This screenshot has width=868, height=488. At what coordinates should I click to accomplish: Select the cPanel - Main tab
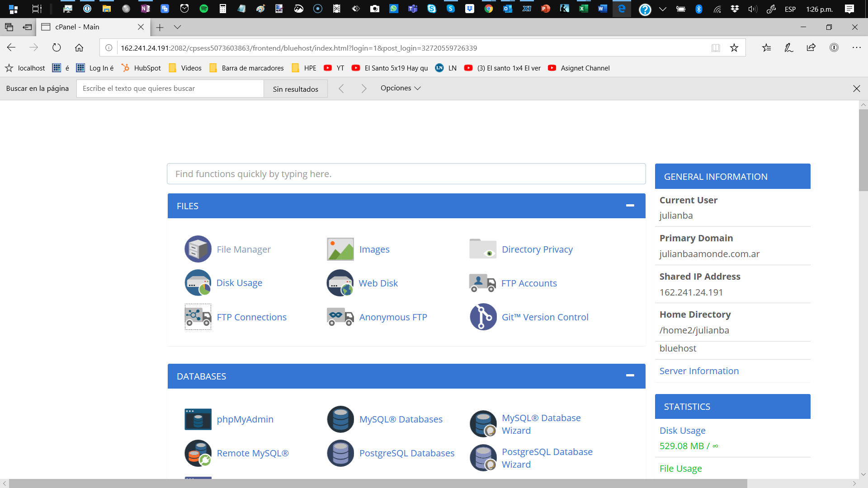(x=93, y=27)
